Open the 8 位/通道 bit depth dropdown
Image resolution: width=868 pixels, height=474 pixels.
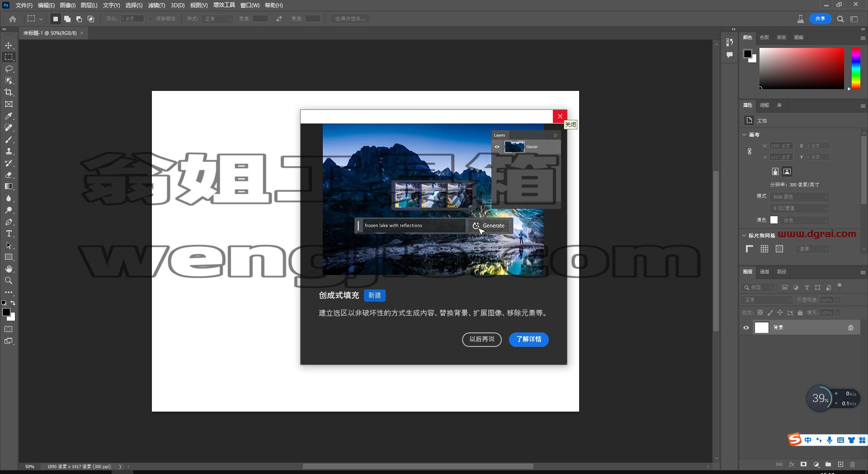800,208
